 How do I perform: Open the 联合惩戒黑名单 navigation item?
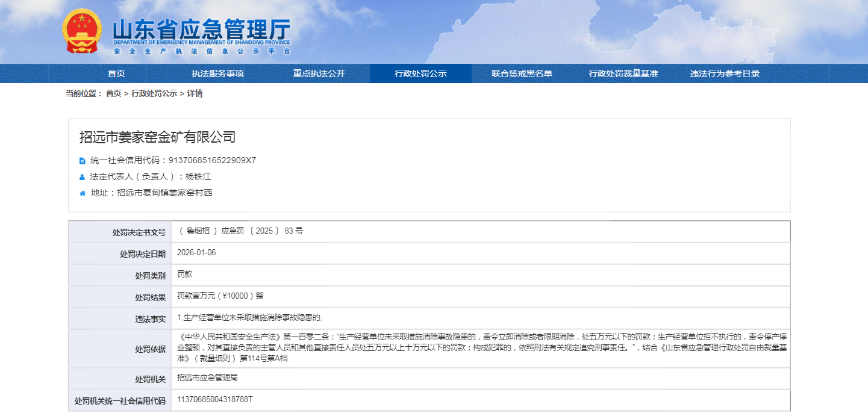pos(522,73)
